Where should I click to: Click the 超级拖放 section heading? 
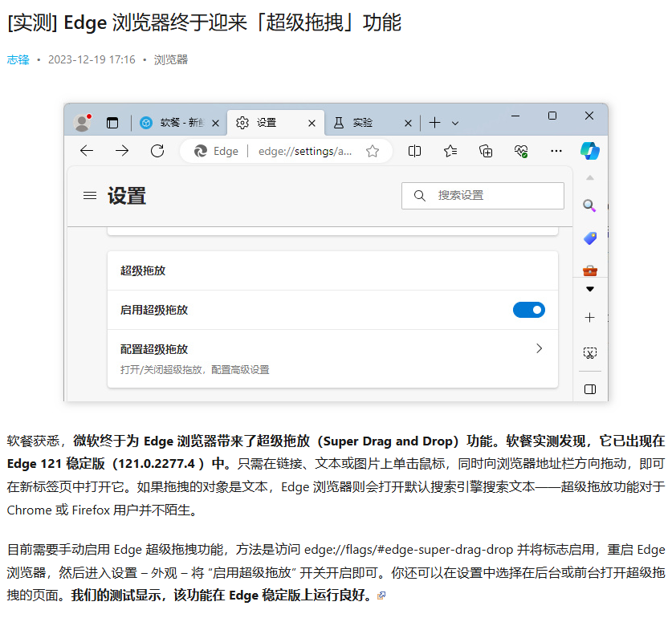click(x=143, y=270)
